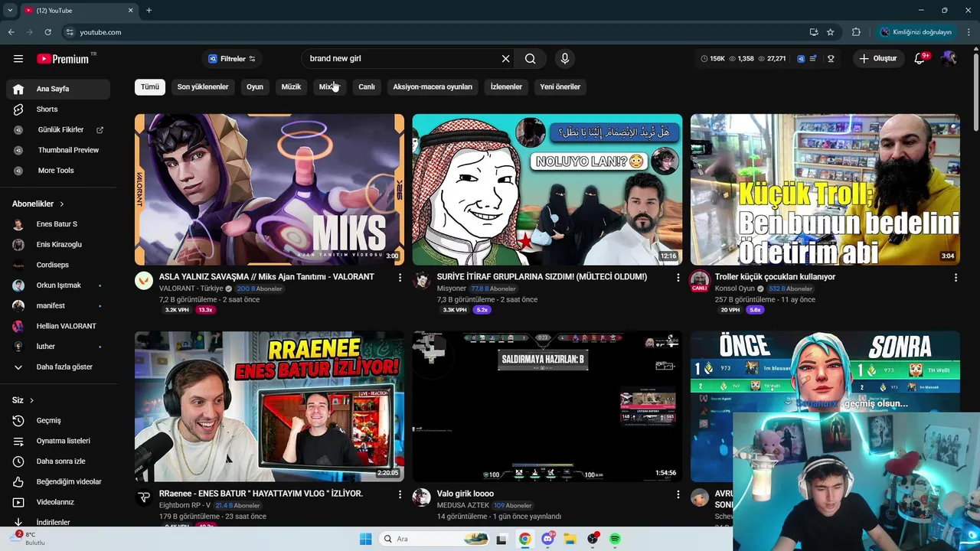The height and width of the screenshot is (551, 980).
Task: Open Valo girik loooo stream thumbnail
Action: point(547,406)
